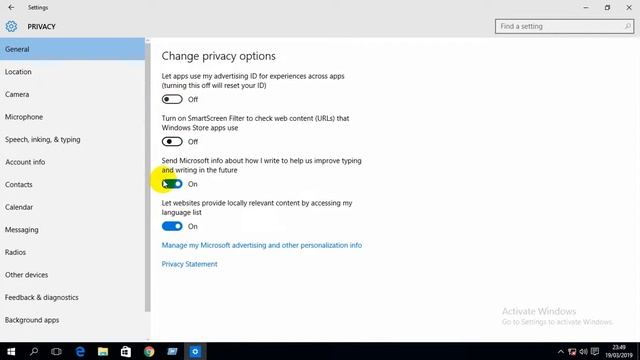Open Manage my Microsoft advertising link

tap(262, 245)
